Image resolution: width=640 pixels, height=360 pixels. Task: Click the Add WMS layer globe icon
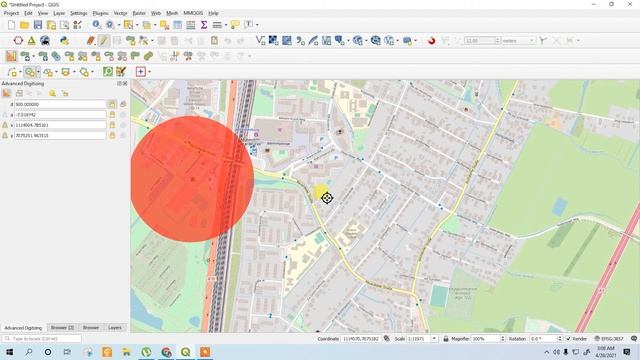point(358,40)
